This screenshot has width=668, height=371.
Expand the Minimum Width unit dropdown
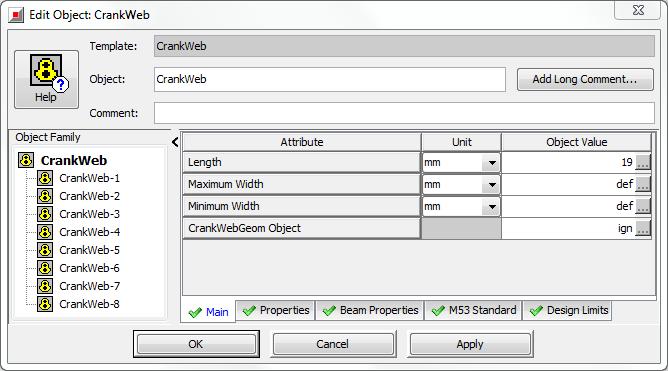click(491, 207)
